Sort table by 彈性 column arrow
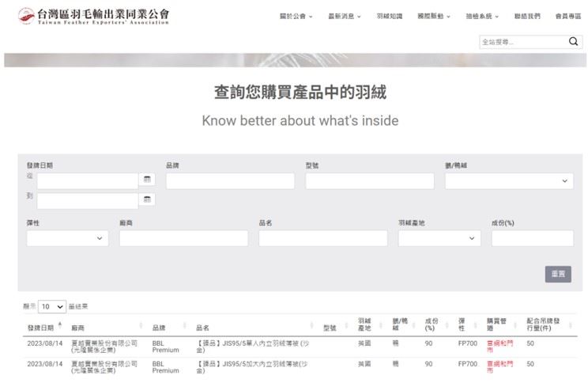The image size is (588, 383). tap(475, 325)
